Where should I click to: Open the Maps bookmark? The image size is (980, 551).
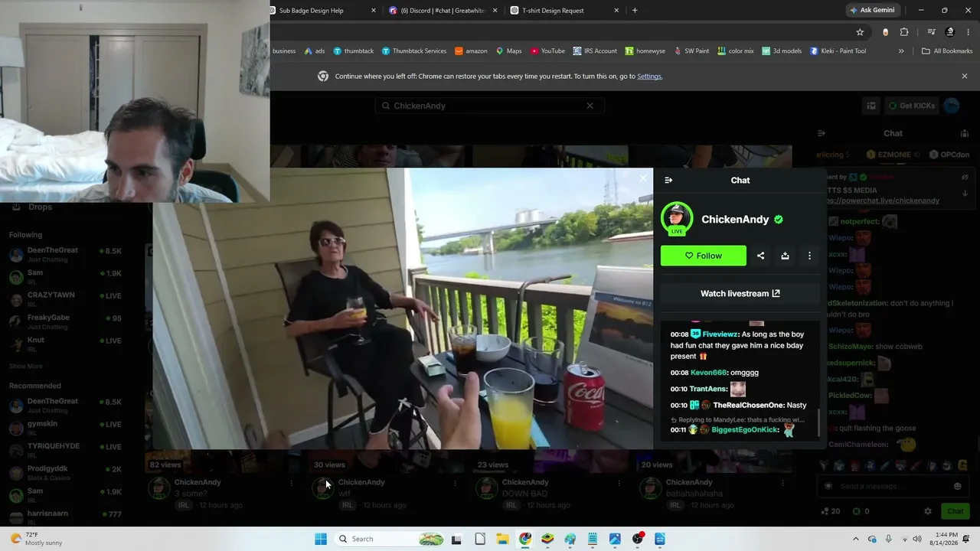(x=508, y=51)
